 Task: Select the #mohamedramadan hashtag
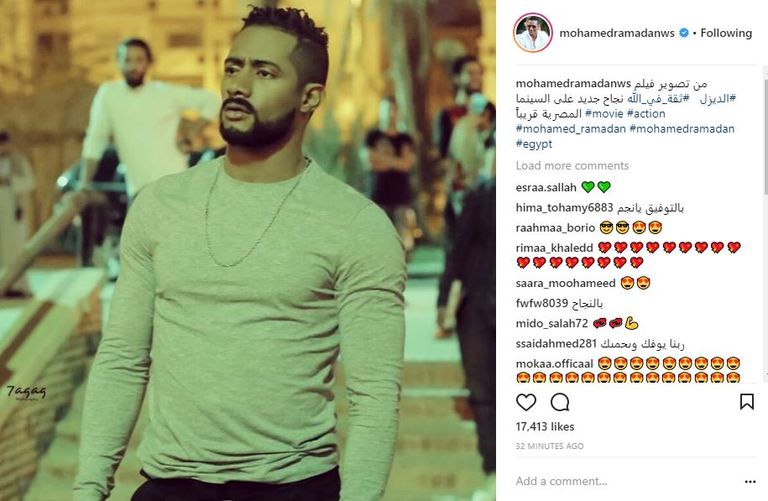682,129
